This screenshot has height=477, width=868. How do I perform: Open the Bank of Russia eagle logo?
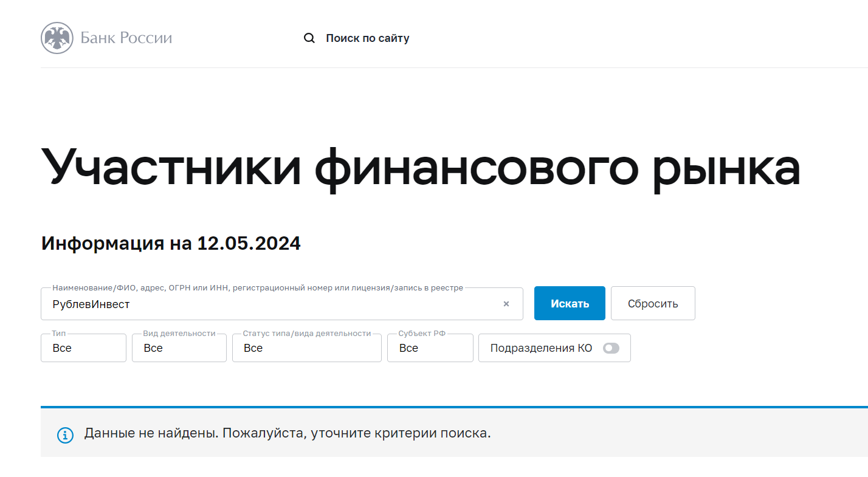point(57,38)
